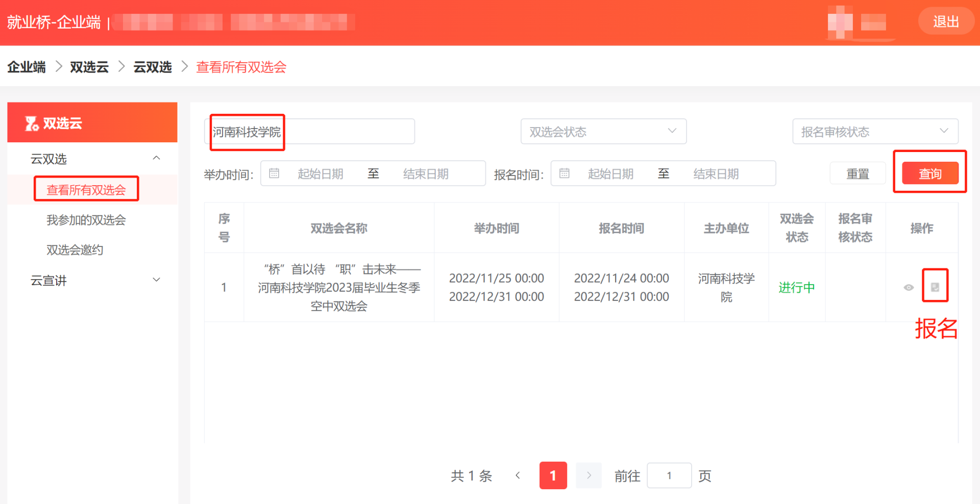Click the blurred user avatar in header
The image size is (980, 504).
(840, 22)
